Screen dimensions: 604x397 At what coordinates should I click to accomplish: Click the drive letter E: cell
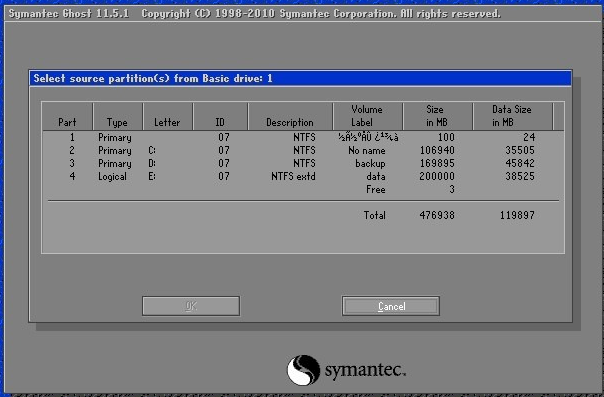(152, 176)
